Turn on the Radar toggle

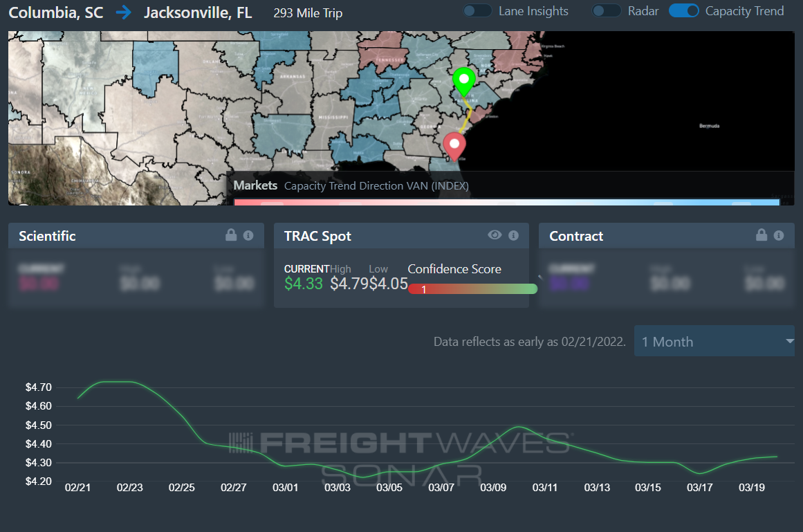(x=607, y=11)
